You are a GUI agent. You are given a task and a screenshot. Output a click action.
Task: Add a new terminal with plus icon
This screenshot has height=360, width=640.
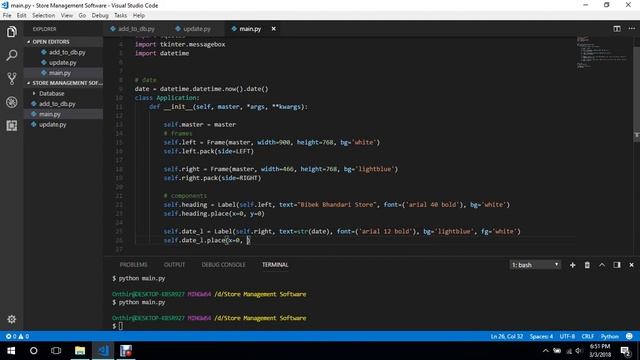(572, 265)
